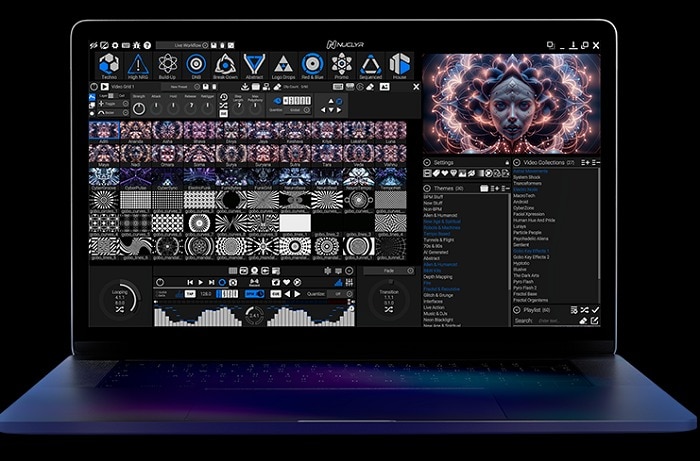Collapse the Themes panel expander

427,188
